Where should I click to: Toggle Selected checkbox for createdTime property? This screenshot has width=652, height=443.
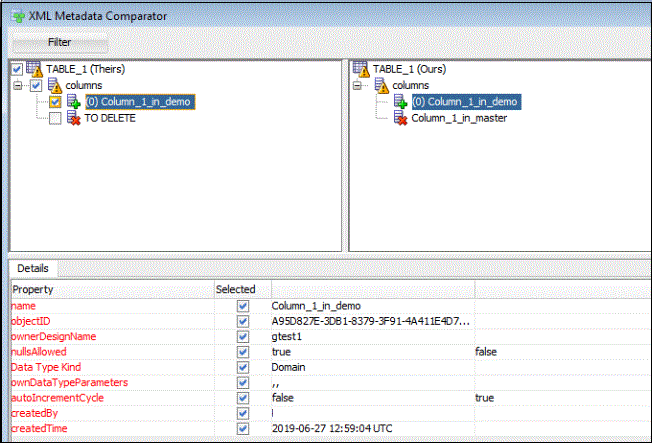pos(243,429)
